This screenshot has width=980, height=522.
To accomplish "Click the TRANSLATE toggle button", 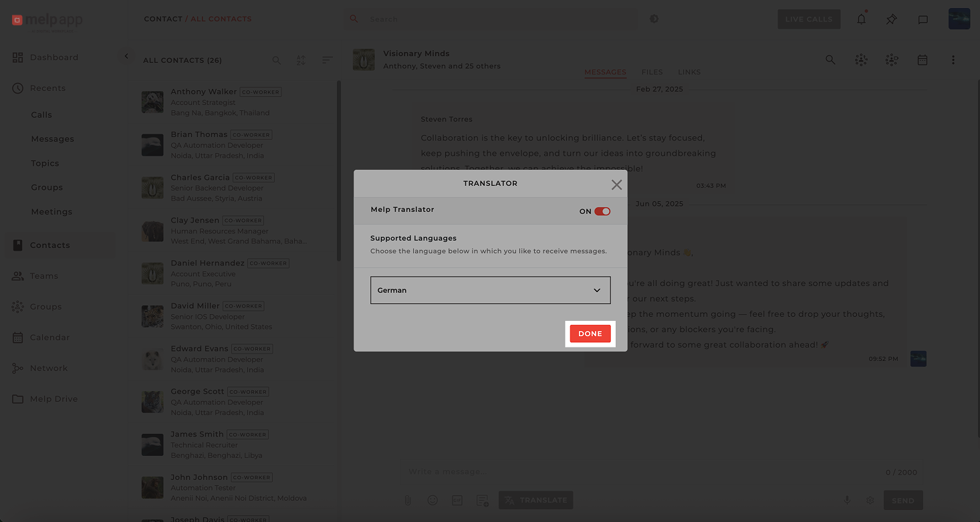I will pyautogui.click(x=535, y=500).
